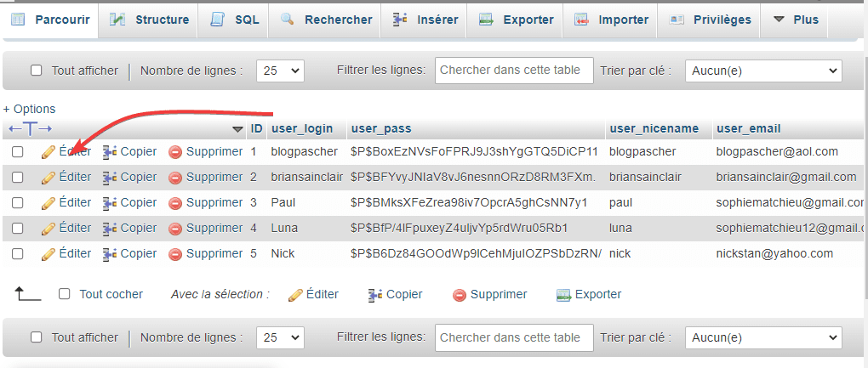Open the bottom Nombre de lignes dropdown
The height and width of the screenshot is (368, 868).
pos(280,337)
